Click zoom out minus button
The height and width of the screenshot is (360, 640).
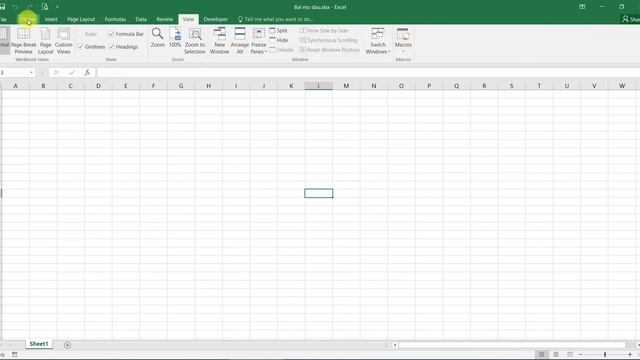point(580,354)
